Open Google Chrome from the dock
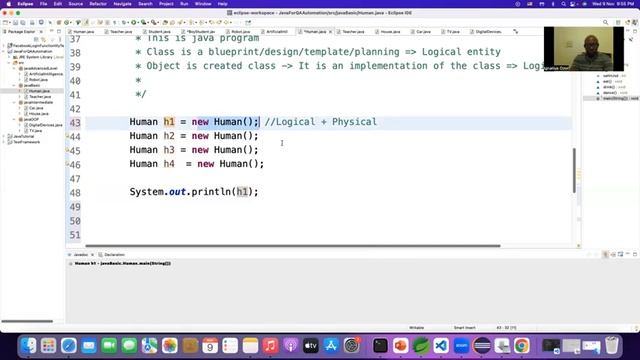Viewport: 640px width, 360px height. (522, 346)
